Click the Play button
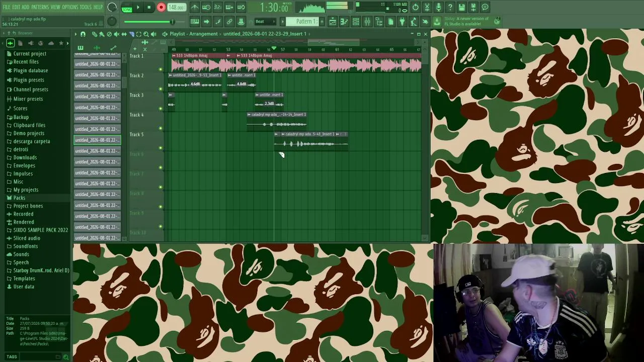 pos(138,8)
